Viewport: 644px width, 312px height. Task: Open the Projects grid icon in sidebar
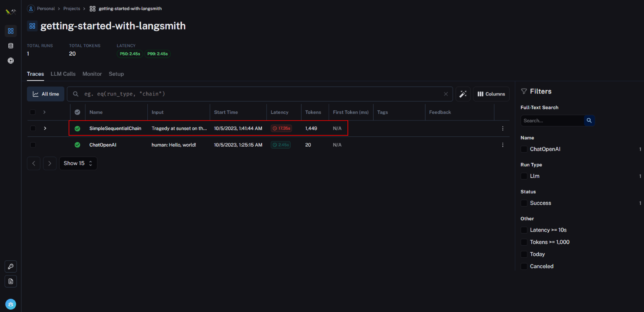coord(11,31)
